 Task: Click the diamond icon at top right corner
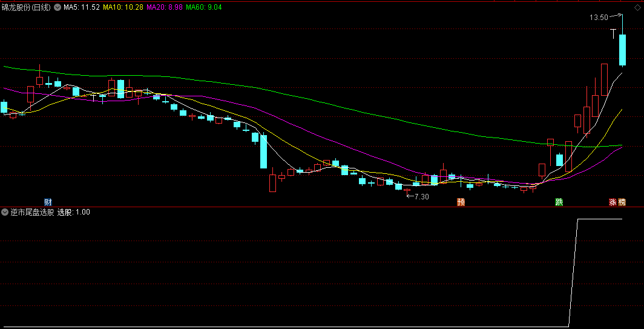click(637, 7)
